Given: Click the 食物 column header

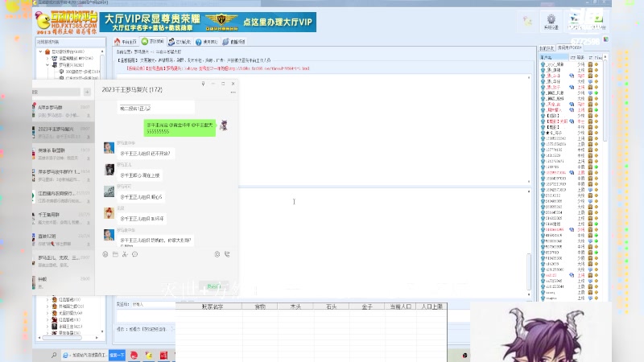Looking at the screenshot, I should [260, 306].
